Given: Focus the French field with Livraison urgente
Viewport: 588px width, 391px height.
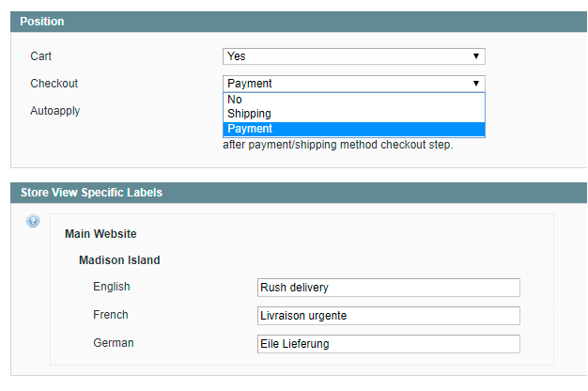Looking at the screenshot, I should coord(388,316).
